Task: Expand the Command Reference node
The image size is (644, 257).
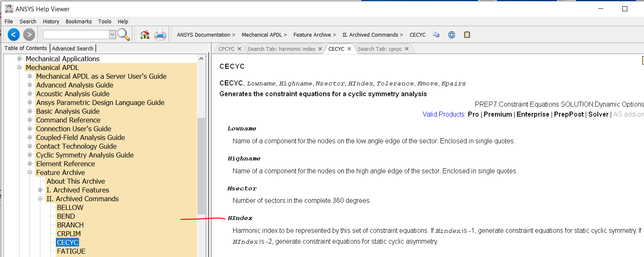Action: (x=30, y=120)
